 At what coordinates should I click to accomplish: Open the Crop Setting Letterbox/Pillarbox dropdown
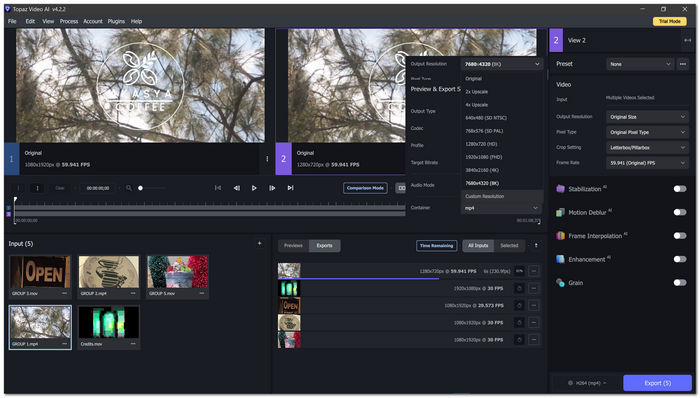pyautogui.click(x=647, y=148)
